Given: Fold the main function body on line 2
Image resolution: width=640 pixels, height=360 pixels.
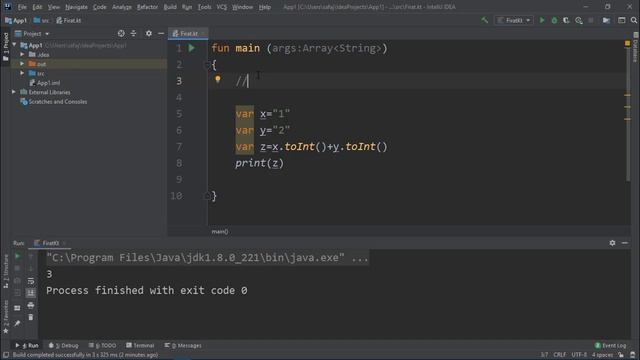Looking at the screenshot, I should [x=207, y=64].
